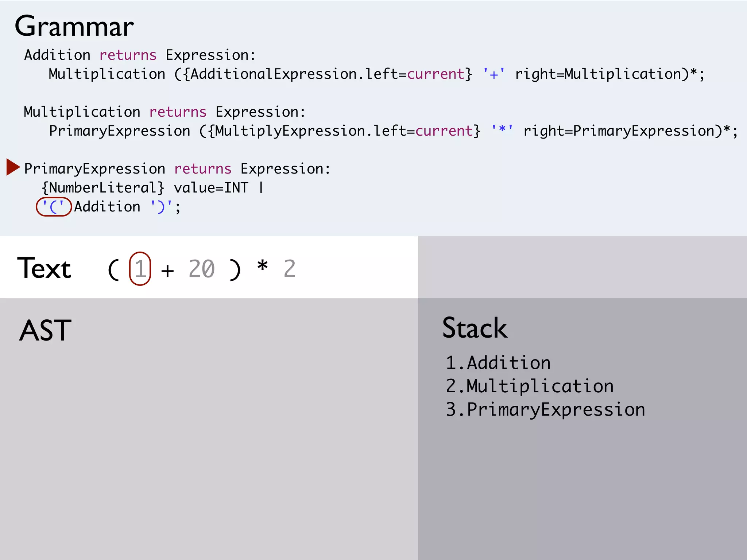747x560 pixels.
Task: Click the {NumberLiteral} action in the grammar
Action: point(103,188)
